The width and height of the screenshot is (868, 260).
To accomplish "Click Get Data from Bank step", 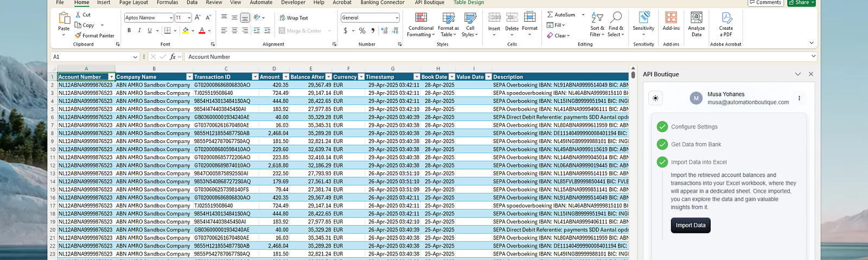I will [x=696, y=145].
